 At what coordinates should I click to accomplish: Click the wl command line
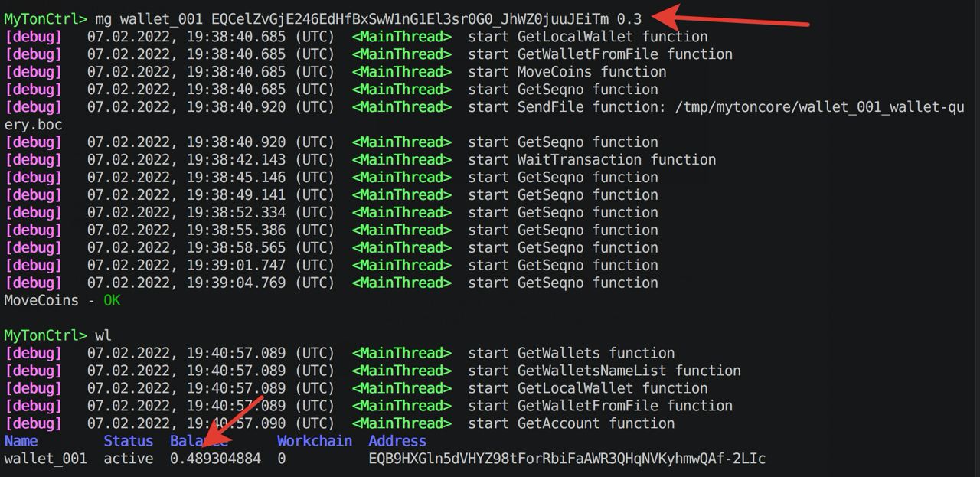click(57, 335)
